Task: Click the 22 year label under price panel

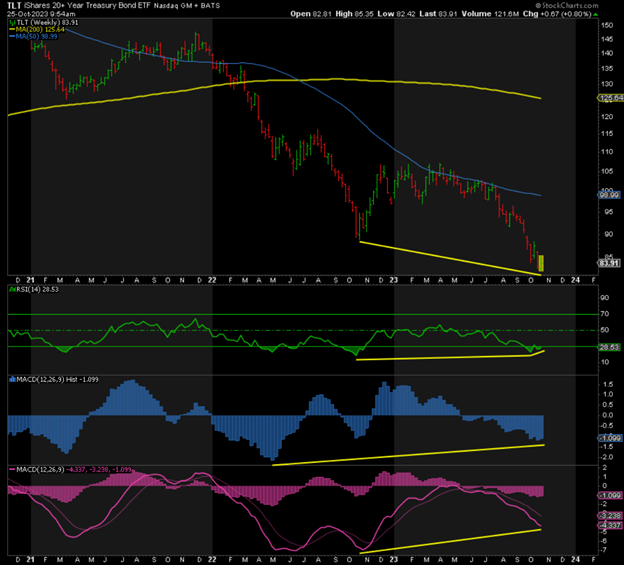Action: click(212, 280)
